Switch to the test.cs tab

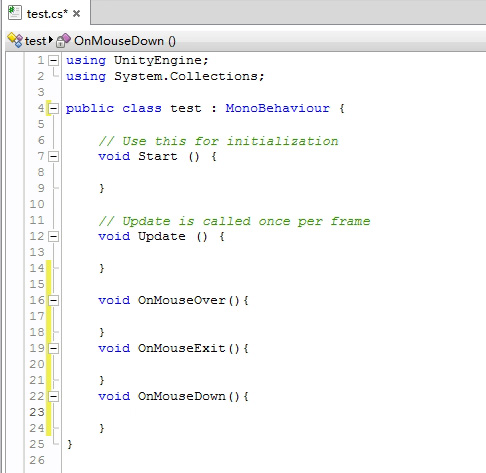(x=46, y=14)
